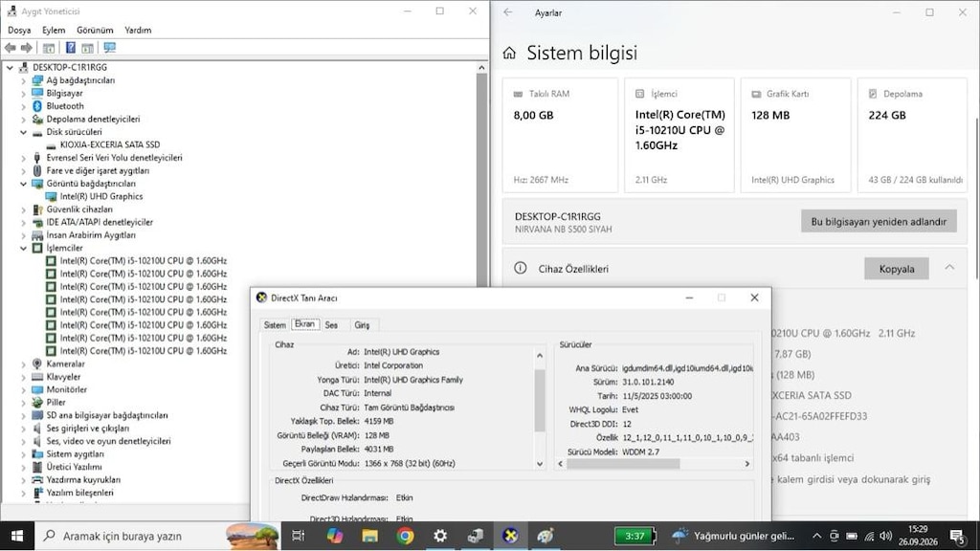Click the Takılı RAM info card
The width and height of the screenshot is (980, 551).
560,135
